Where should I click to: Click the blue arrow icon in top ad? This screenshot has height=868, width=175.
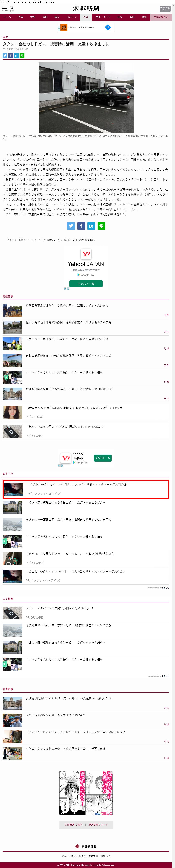pyautogui.click(x=108, y=28)
